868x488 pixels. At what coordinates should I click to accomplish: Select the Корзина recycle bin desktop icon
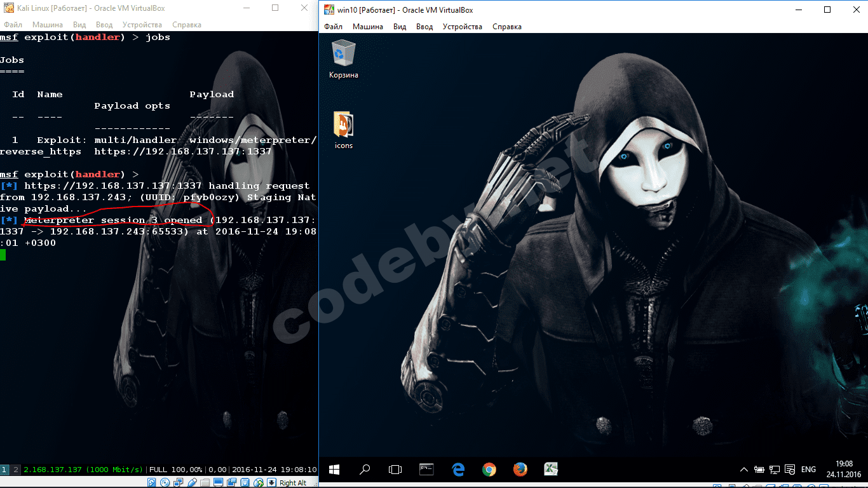coord(344,58)
